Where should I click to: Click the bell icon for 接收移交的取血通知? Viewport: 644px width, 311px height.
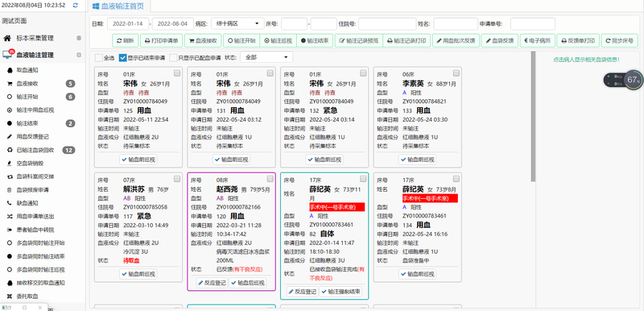[10, 283]
